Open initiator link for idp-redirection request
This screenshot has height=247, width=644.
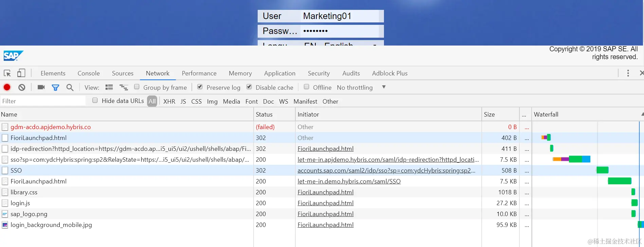(x=326, y=149)
